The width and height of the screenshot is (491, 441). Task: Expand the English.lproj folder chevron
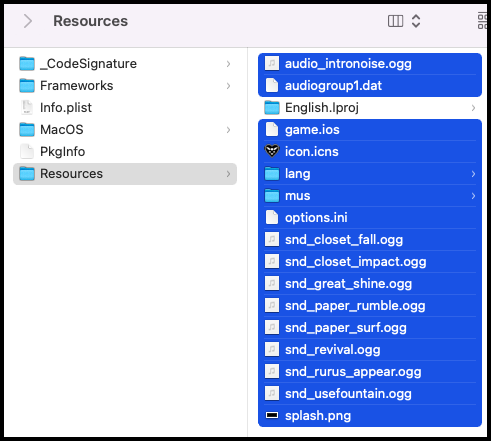(473, 107)
